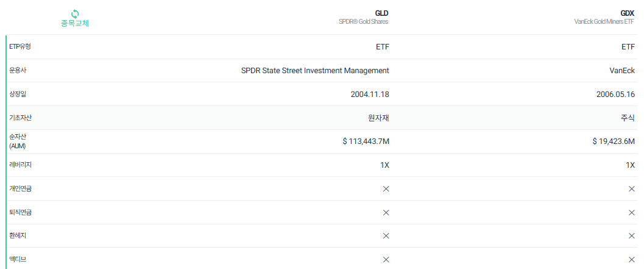This screenshot has height=269, width=644.
Task: Click GDX's X mark in 퇴직연금 row
Action: pyautogui.click(x=632, y=213)
